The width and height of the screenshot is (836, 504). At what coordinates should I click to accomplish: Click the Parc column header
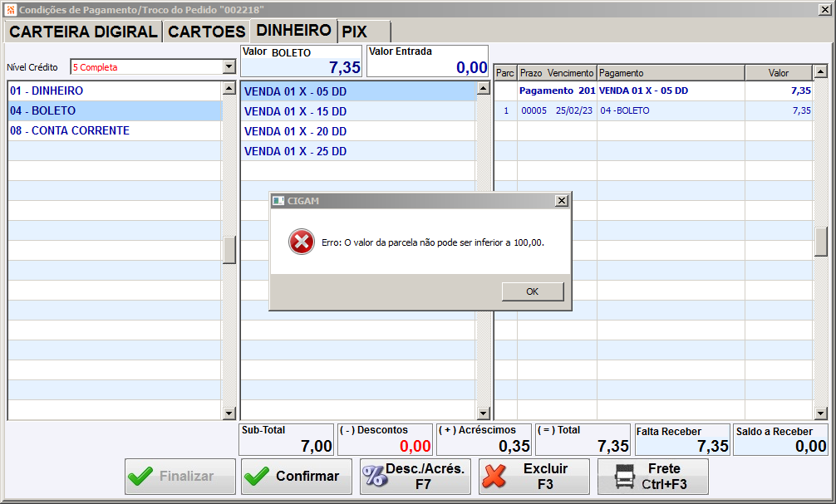[x=505, y=73]
